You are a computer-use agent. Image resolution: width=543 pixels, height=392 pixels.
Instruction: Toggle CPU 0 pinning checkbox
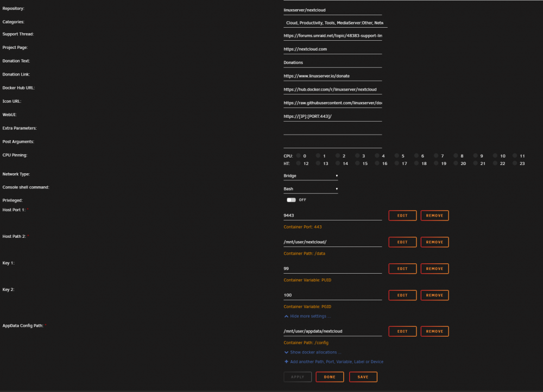(298, 156)
